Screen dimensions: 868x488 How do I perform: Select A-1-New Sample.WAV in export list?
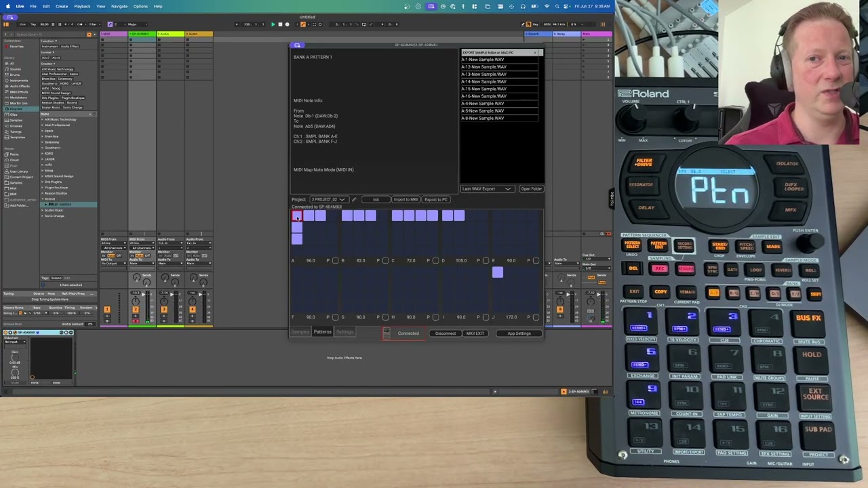pyautogui.click(x=499, y=60)
